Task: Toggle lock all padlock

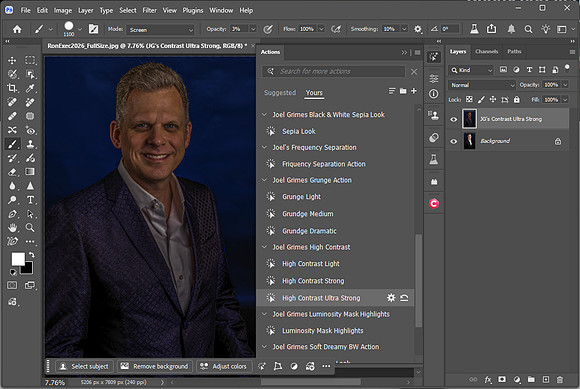Action: click(517, 99)
